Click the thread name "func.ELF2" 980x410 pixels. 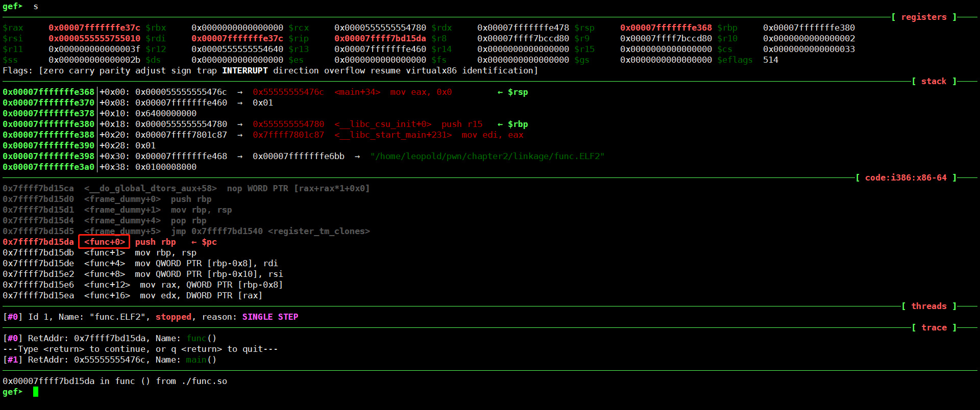pyautogui.click(x=117, y=317)
